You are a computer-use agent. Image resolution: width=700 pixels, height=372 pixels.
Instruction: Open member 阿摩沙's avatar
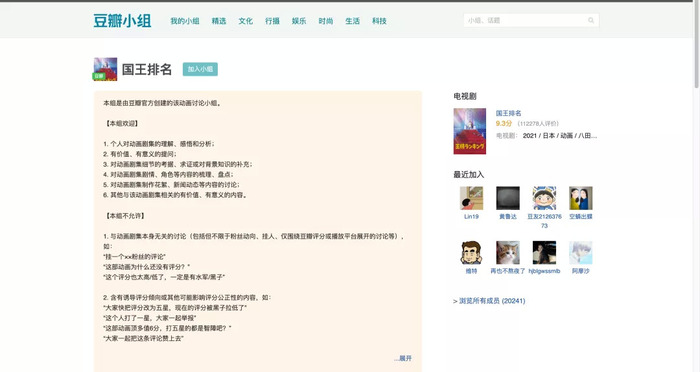click(x=581, y=252)
